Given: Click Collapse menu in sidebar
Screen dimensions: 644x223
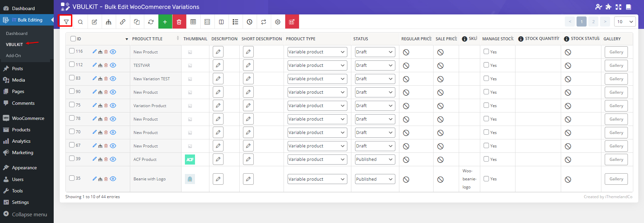Looking at the screenshot, I should tap(25, 214).
